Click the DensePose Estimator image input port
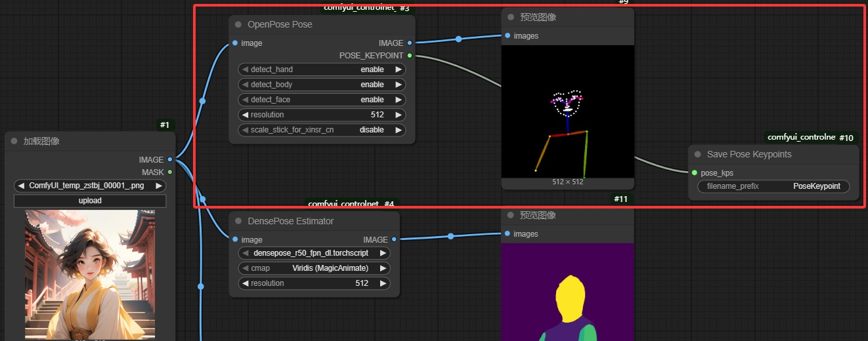Screen dimensions: 868x341 [235, 240]
